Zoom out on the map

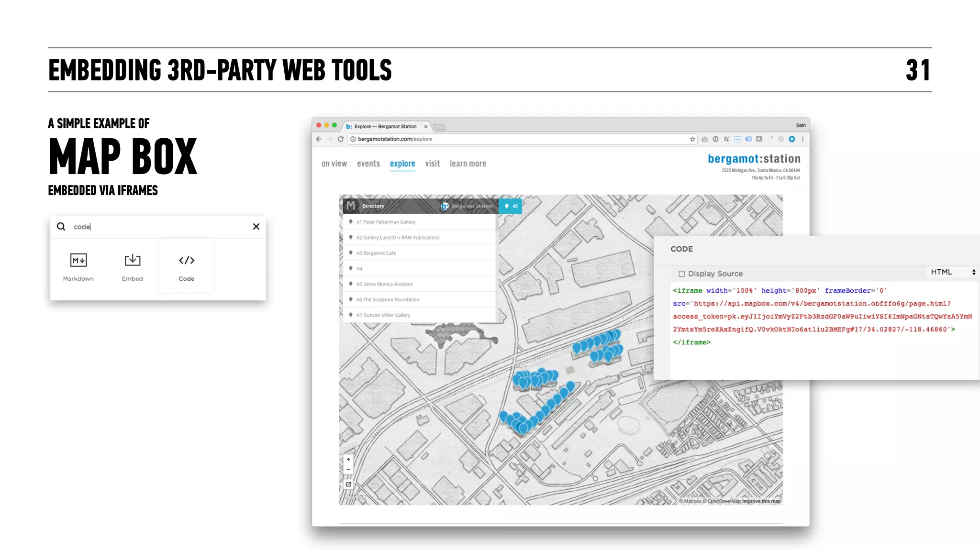348,469
